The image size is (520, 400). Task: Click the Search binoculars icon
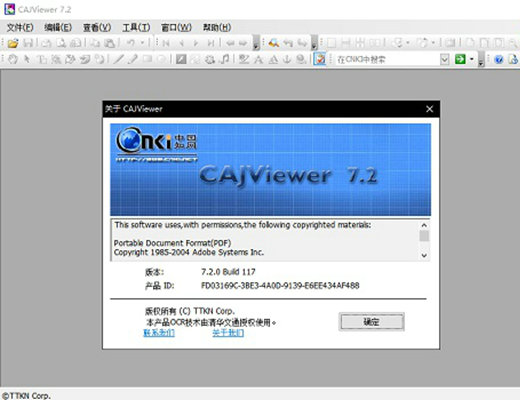[x=274, y=43]
